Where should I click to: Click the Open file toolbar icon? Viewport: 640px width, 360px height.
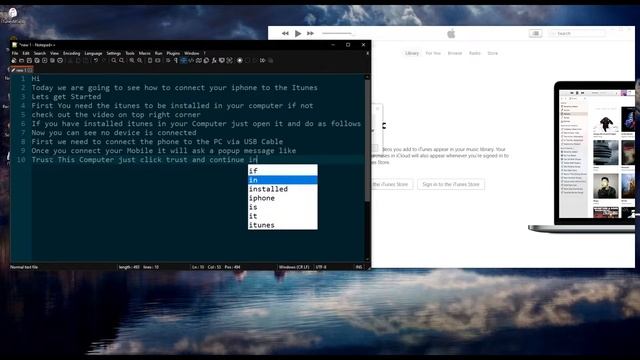[21, 60]
